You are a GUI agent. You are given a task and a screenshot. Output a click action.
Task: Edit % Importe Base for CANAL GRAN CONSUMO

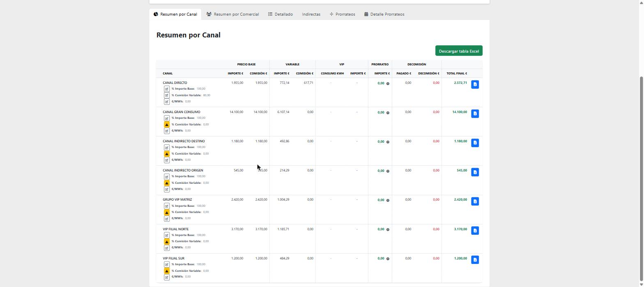point(167,118)
